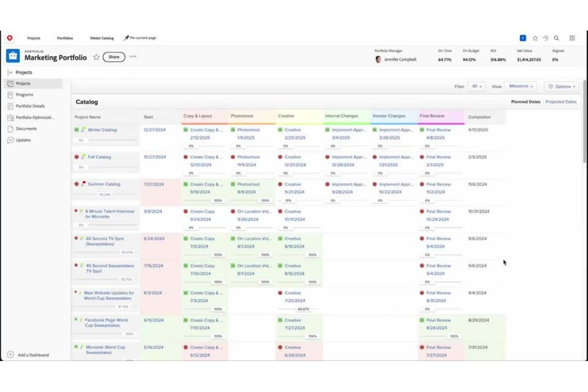The width and height of the screenshot is (588, 392).
Task: Click the Programs sidebar icon
Action: tap(10, 95)
